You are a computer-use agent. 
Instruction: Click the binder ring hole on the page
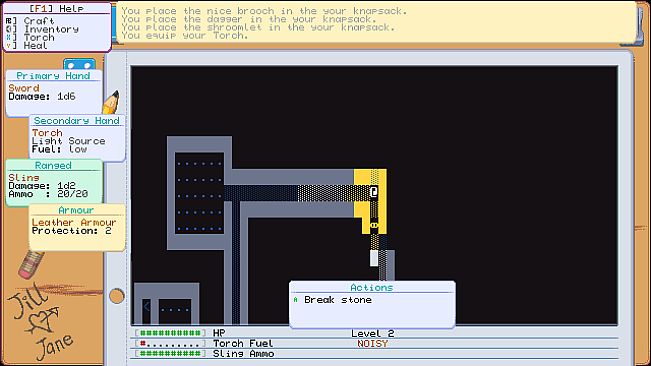[117, 296]
